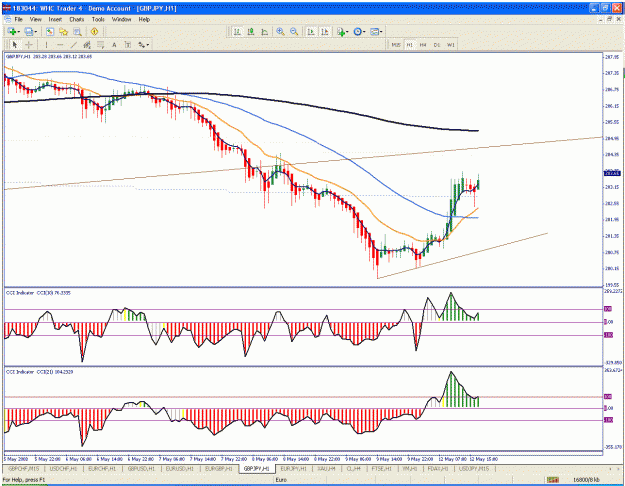Select the equidistant channel tool
The height and width of the screenshot is (486, 625).
tap(87, 45)
